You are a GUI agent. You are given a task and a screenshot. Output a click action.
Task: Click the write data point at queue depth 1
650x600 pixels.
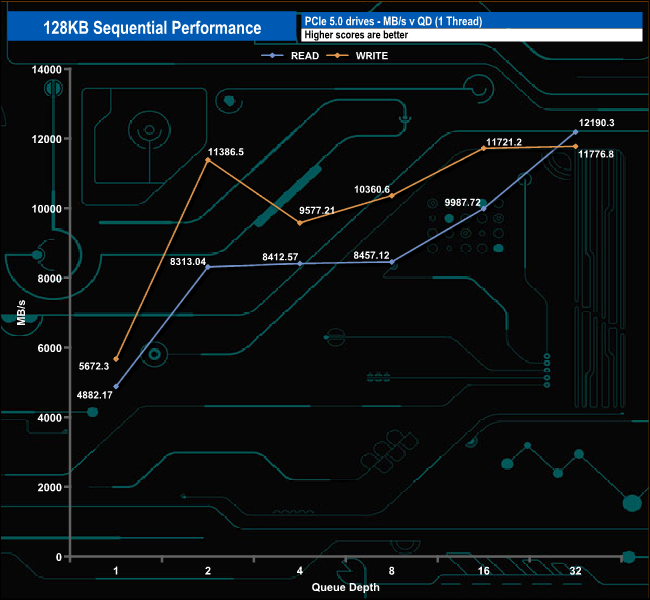pos(116,359)
